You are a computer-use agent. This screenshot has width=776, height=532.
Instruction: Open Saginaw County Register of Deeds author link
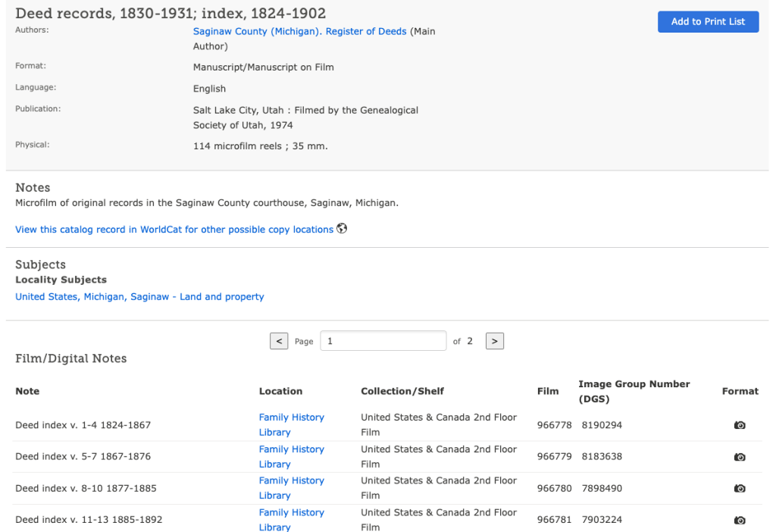(x=299, y=32)
